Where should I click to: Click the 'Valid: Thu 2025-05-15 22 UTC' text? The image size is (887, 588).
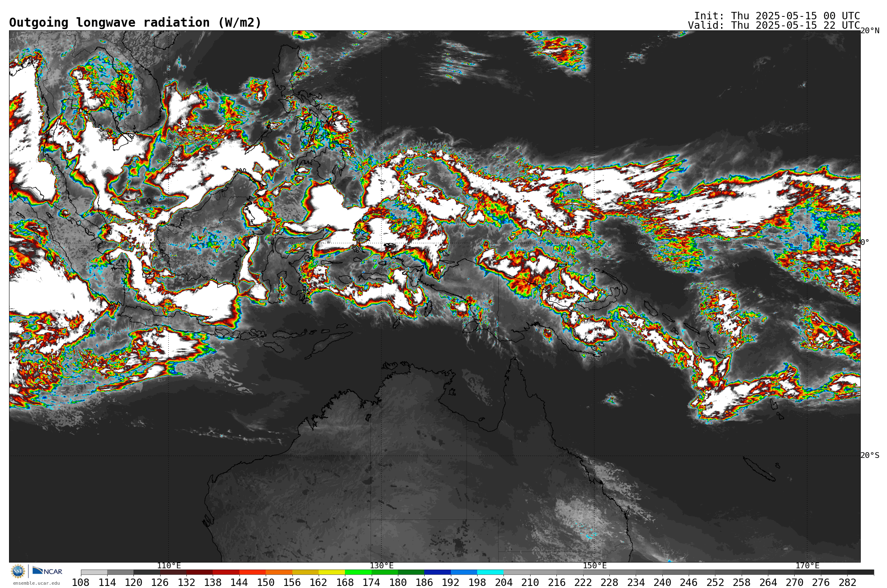774,25
